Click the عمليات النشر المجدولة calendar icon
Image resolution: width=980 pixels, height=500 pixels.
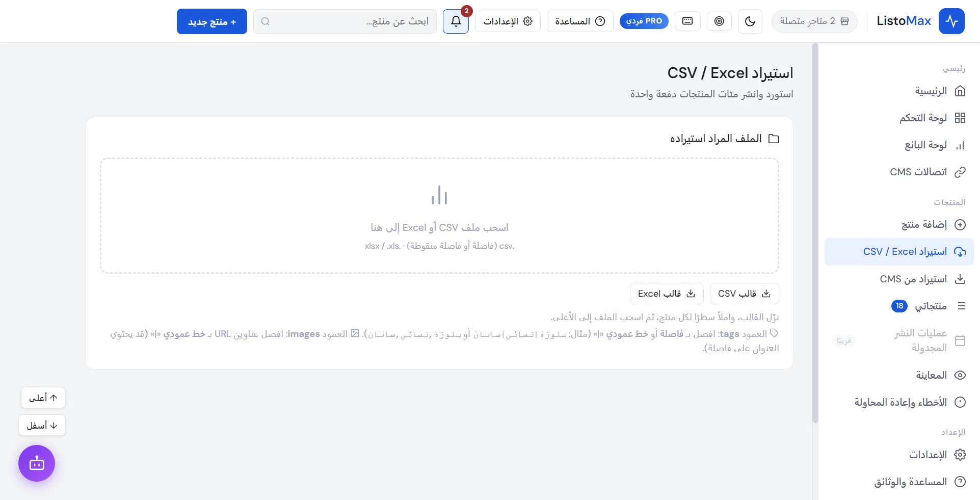click(960, 340)
